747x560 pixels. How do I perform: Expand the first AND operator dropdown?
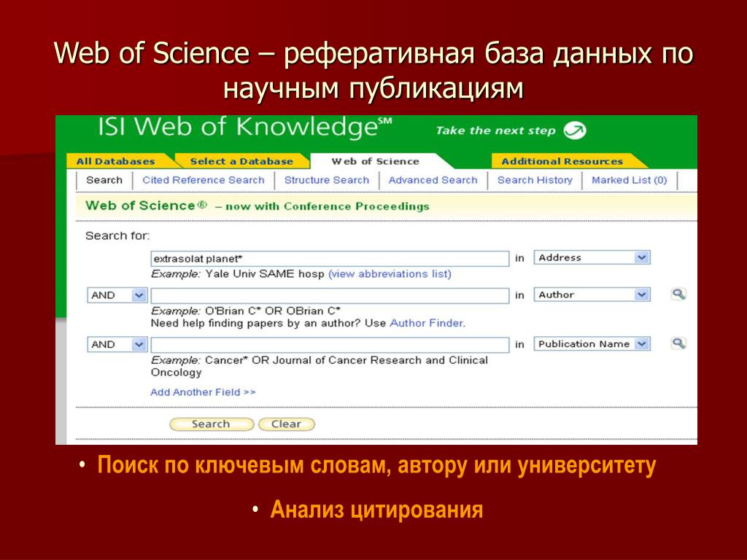point(117,295)
